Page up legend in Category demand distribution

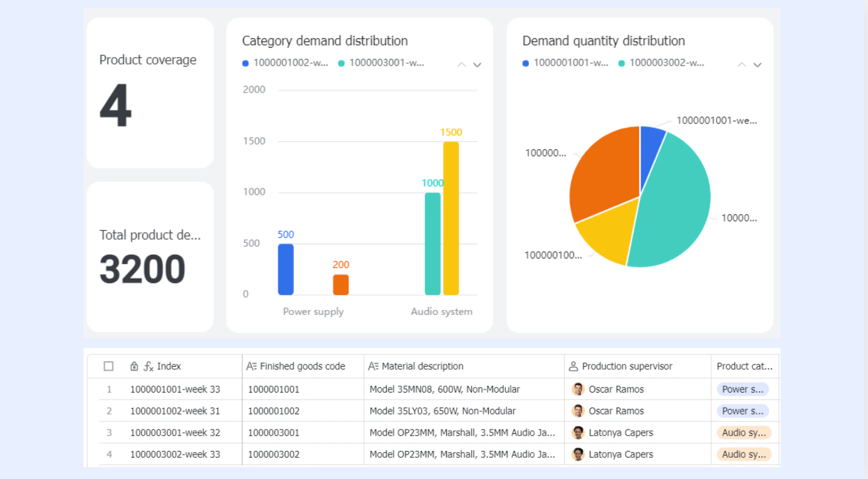pos(461,64)
